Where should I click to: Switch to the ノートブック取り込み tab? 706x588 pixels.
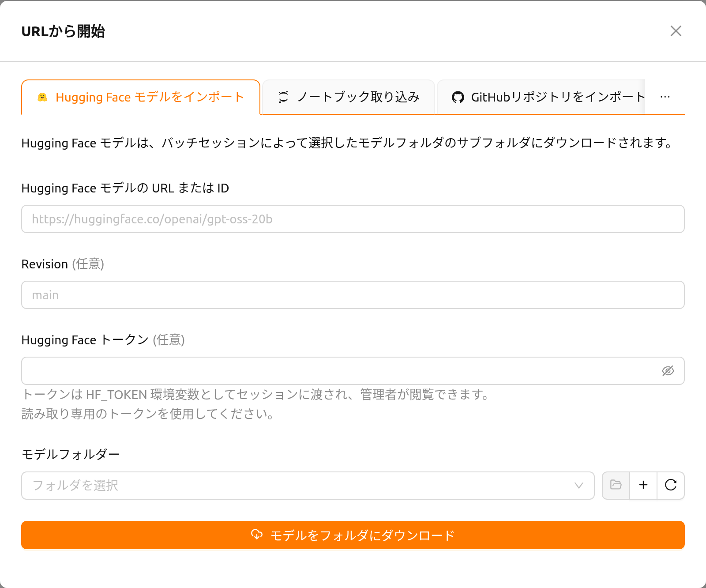(x=349, y=97)
